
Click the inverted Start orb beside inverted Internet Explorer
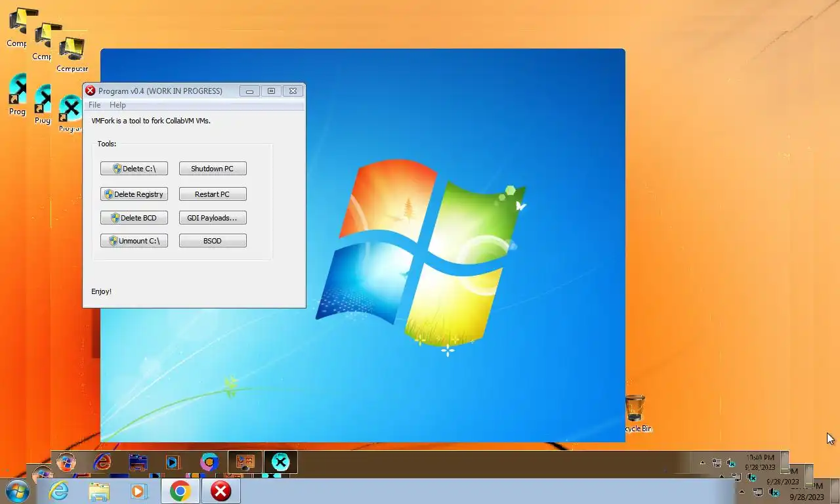click(x=66, y=463)
